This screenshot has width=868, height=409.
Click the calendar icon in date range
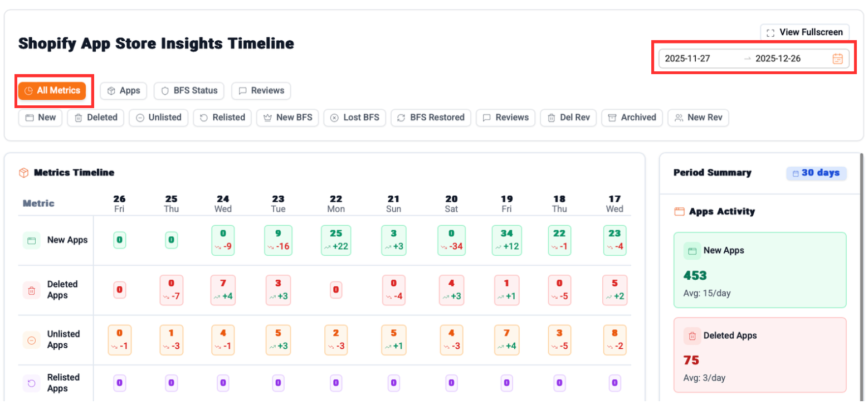tap(837, 59)
